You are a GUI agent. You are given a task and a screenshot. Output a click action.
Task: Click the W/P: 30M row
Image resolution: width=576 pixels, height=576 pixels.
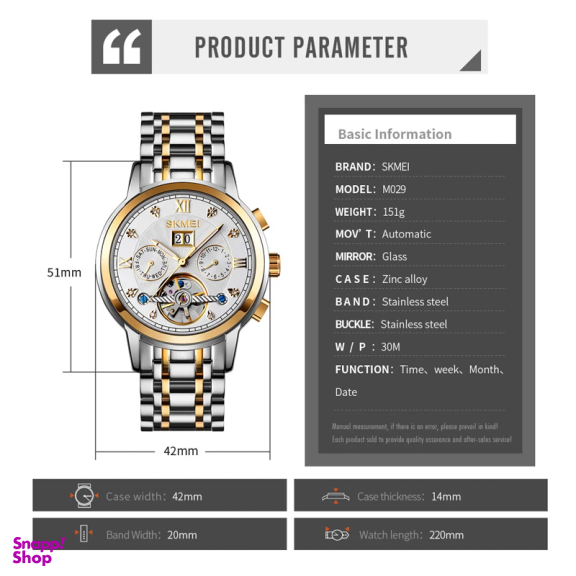pos(419,347)
